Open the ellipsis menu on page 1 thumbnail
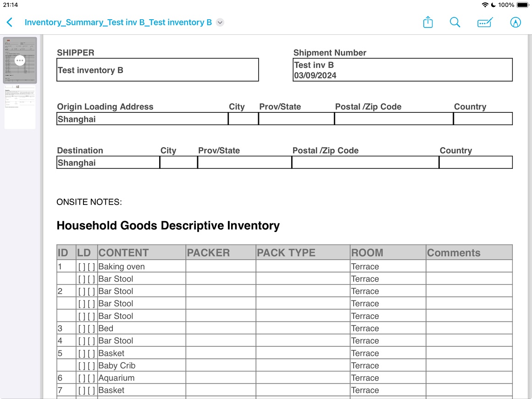 pos(20,60)
